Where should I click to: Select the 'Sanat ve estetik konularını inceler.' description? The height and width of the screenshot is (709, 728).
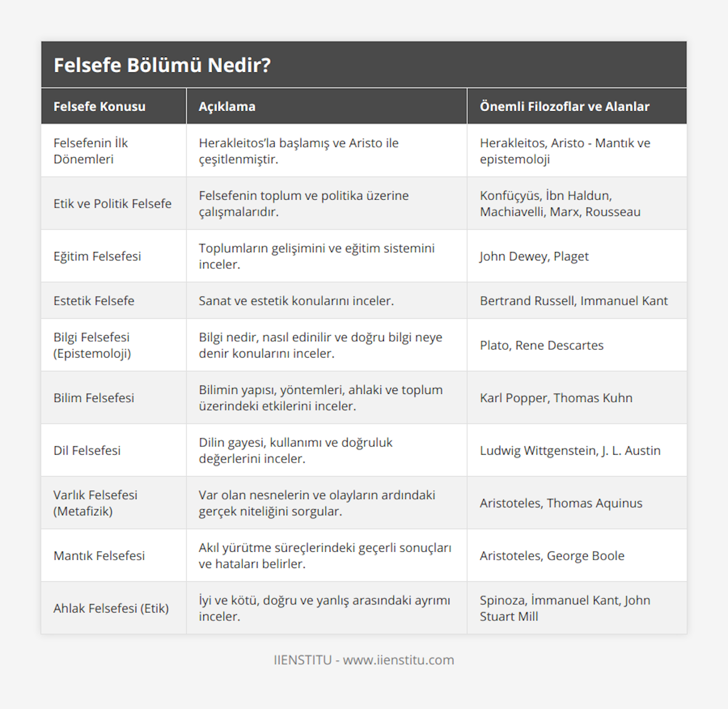296,301
